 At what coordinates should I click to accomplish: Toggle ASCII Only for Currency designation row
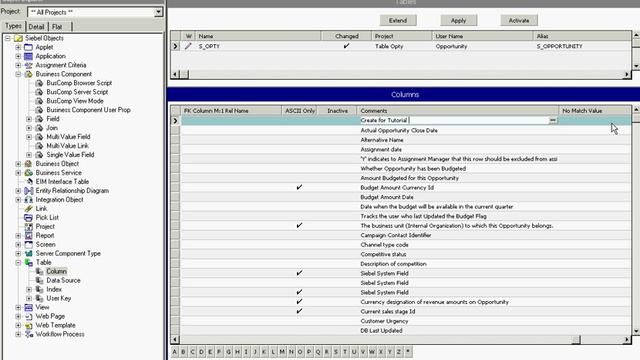coord(299,302)
